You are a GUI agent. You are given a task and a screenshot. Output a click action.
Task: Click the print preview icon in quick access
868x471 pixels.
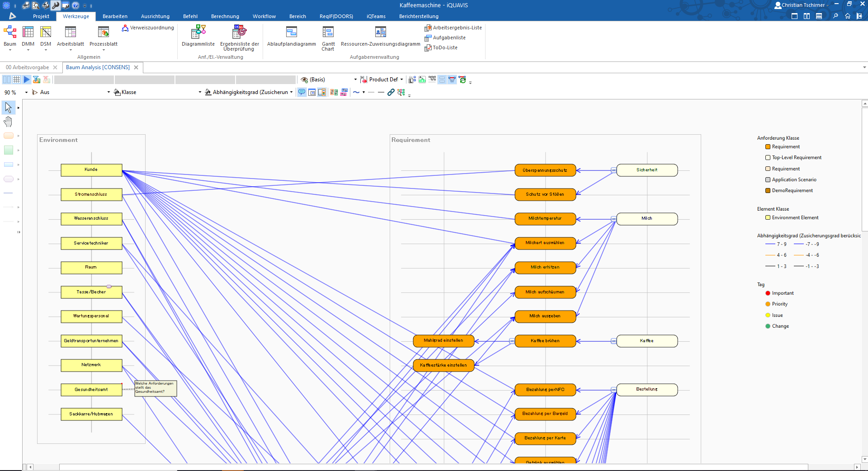point(36,5)
